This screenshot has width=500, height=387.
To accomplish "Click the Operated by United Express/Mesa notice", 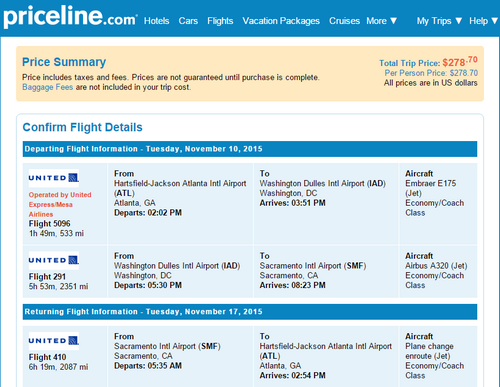I will click(60, 204).
